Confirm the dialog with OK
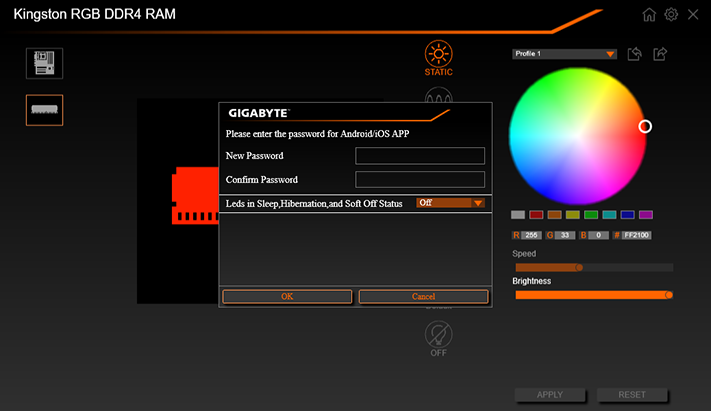This screenshot has height=411, width=711. [x=287, y=296]
